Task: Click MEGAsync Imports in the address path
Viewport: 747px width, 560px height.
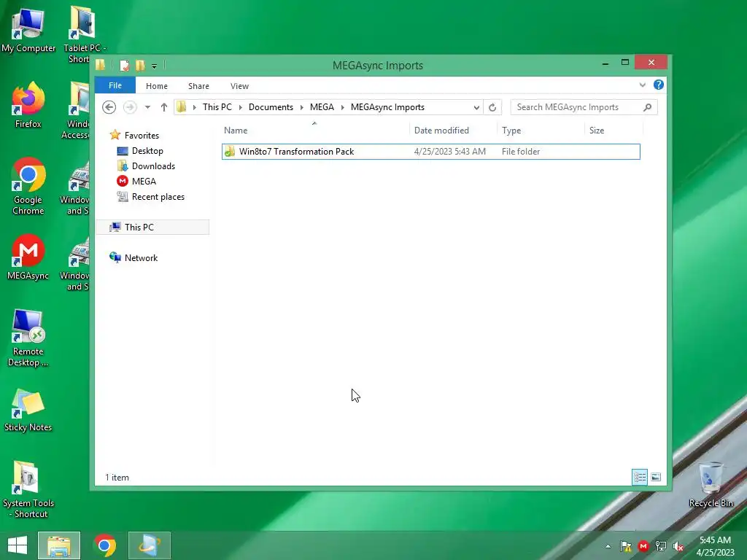Action: (387, 107)
